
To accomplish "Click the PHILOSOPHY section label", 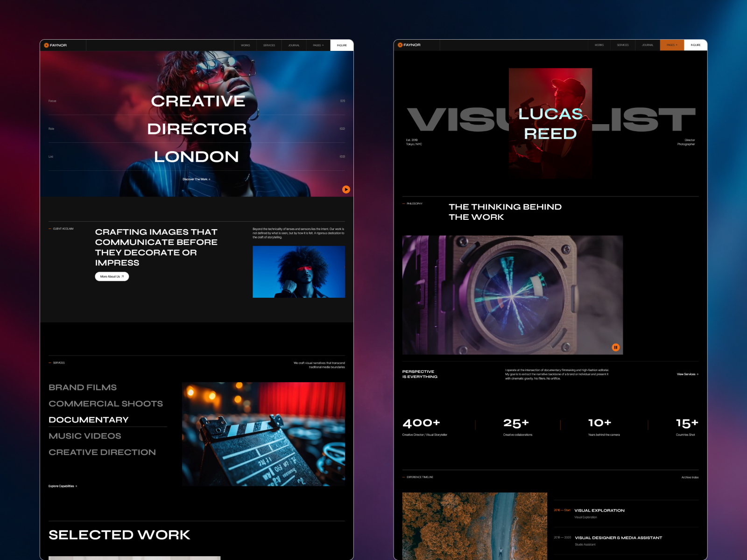I will point(412,203).
